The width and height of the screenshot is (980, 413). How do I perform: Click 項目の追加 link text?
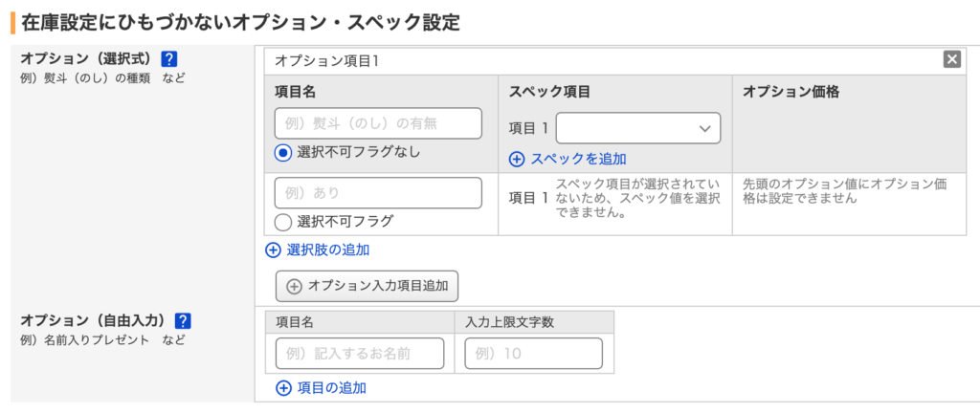point(331,388)
